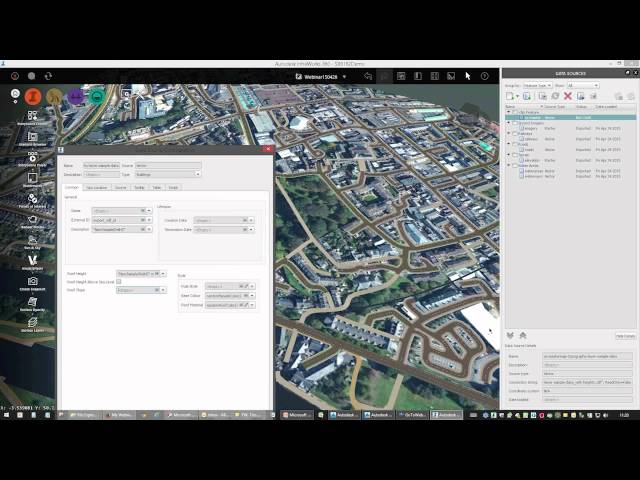Open the Scenario Browser tool icon
This screenshot has height=480, width=640.
point(32,136)
